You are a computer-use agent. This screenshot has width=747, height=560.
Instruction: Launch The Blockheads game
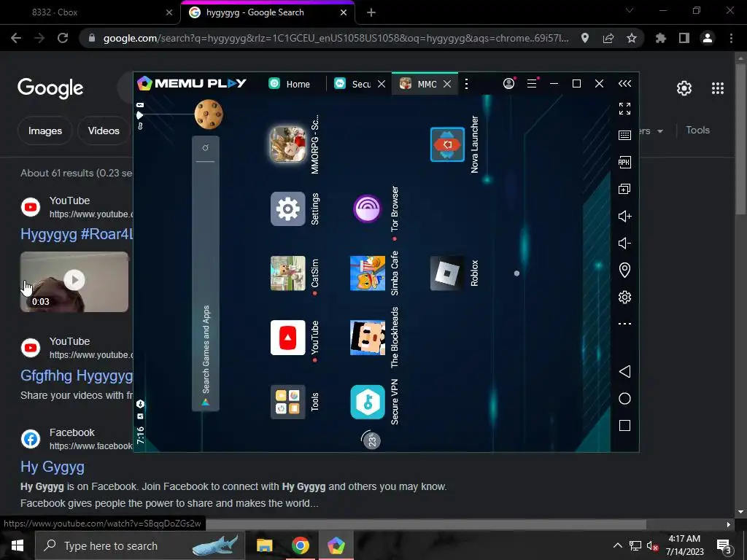(x=368, y=338)
